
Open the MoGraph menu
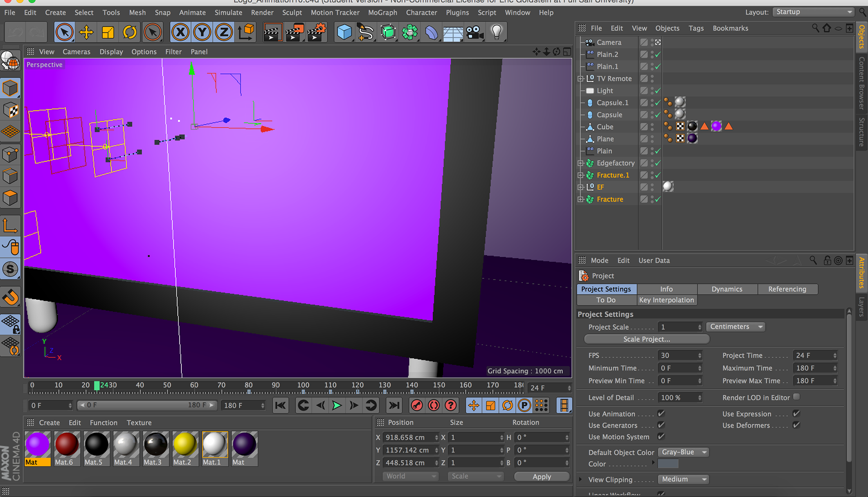coord(382,13)
